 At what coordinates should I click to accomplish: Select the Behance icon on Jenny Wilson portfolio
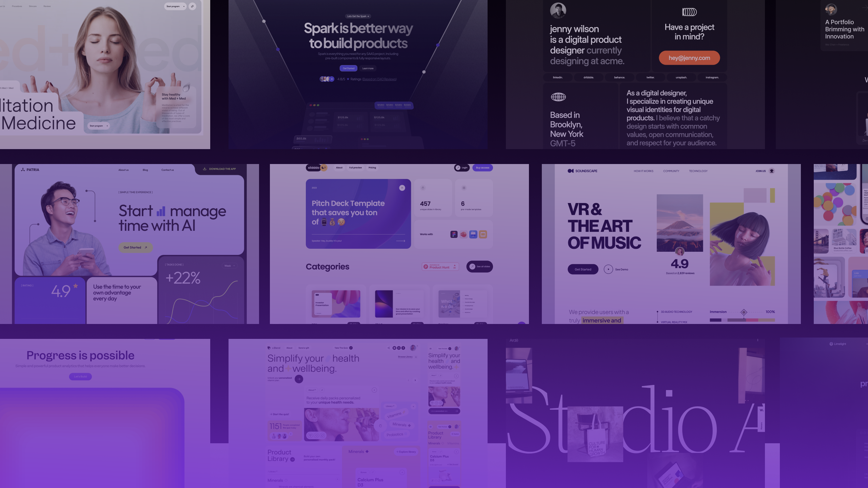pyautogui.click(x=619, y=78)
